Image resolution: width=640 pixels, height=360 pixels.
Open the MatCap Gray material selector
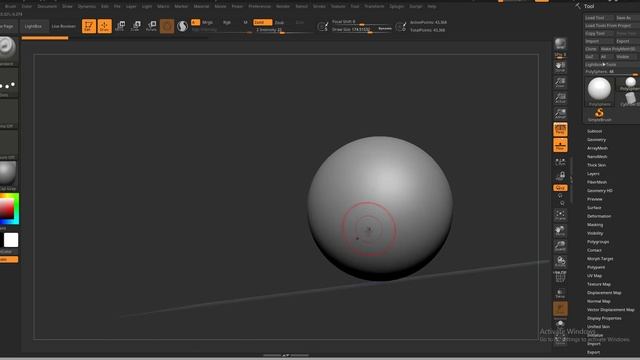(8, 176)
